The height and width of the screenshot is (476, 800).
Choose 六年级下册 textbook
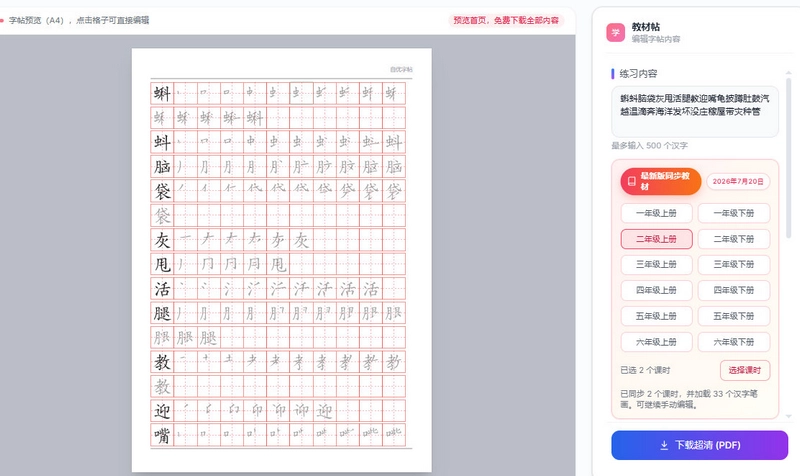click(x=734, y=342)
